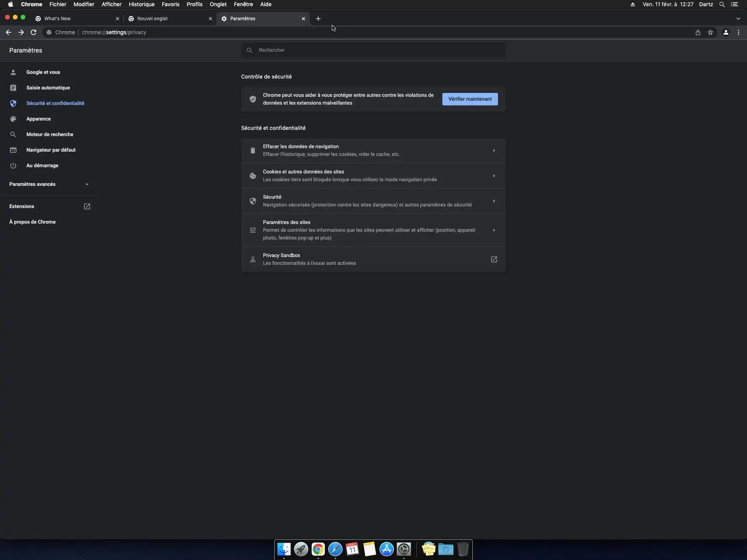Open Paramètres des sites arrow
The image size is (747, 560).
tap(494, 230)
